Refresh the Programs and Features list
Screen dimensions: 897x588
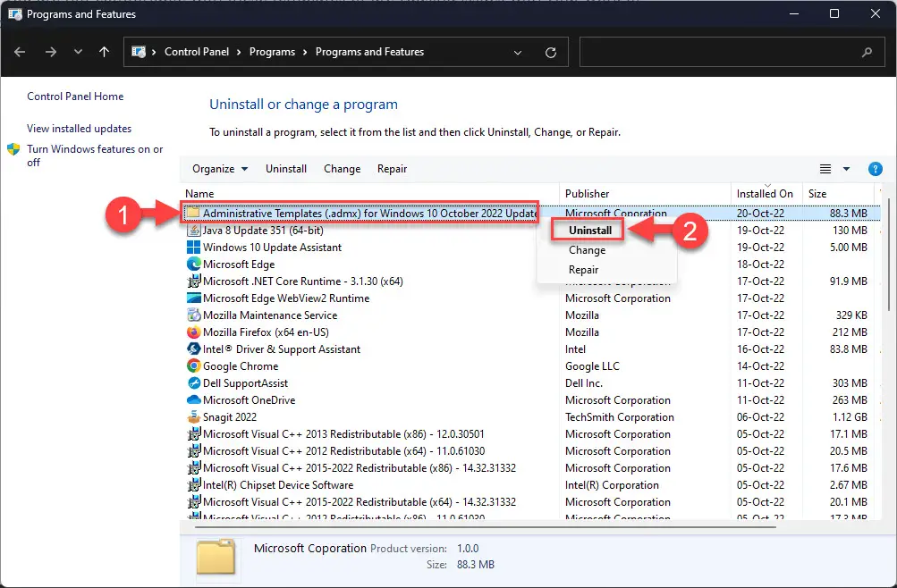tap(551, 53)
